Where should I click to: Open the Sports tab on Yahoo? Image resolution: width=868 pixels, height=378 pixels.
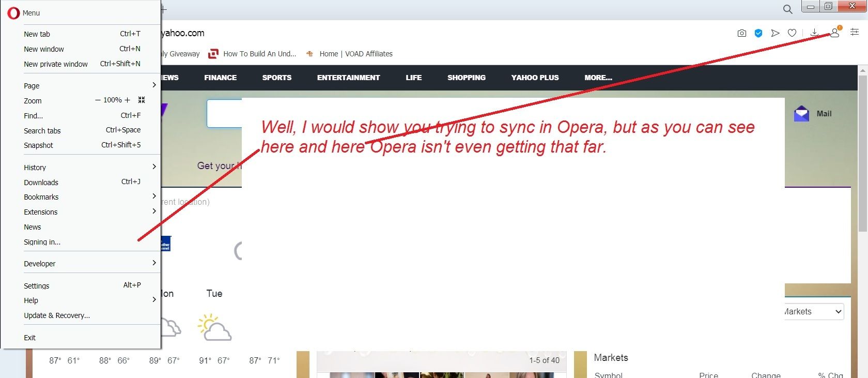(276, 78)
